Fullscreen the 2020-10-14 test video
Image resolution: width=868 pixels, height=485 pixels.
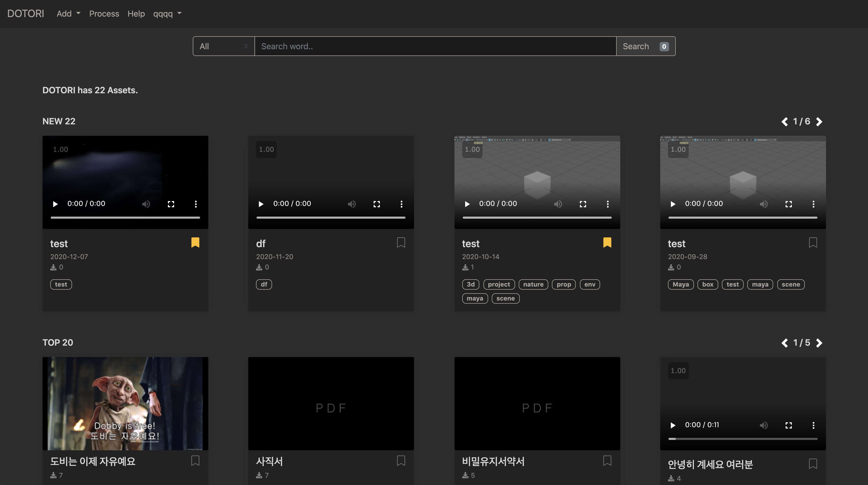(x=583, y=204)
